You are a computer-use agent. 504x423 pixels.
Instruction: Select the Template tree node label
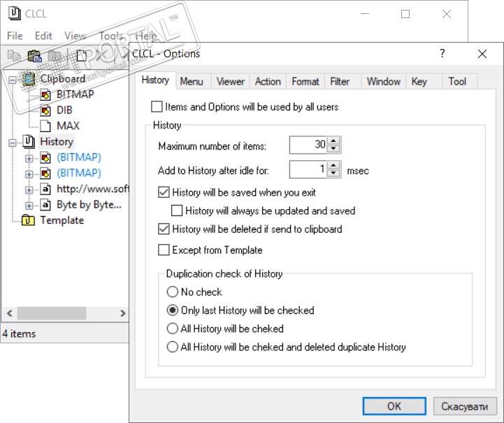[62, 220]
